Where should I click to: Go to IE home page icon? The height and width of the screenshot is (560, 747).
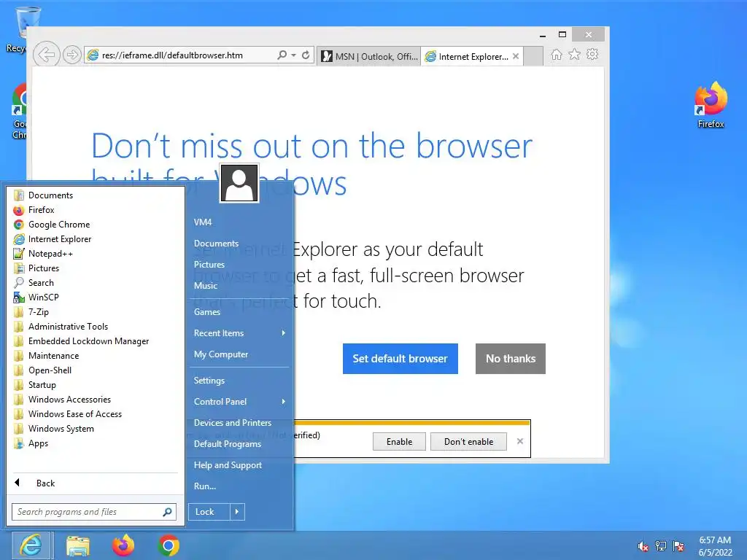pyautogui.click(x=557, y=55)
